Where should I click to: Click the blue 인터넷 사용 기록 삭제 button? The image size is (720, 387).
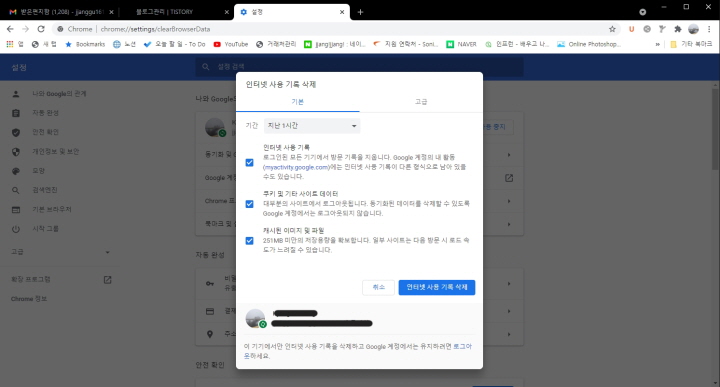point(437,287)
